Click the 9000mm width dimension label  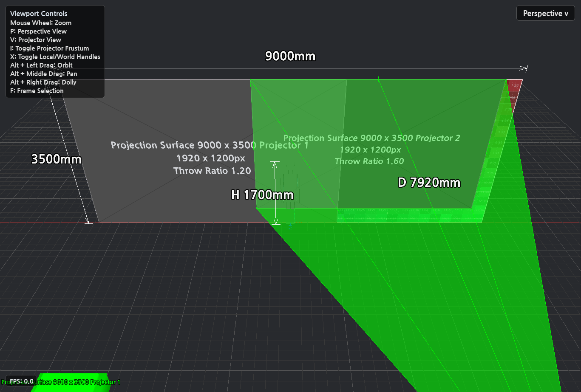[290, 56]
